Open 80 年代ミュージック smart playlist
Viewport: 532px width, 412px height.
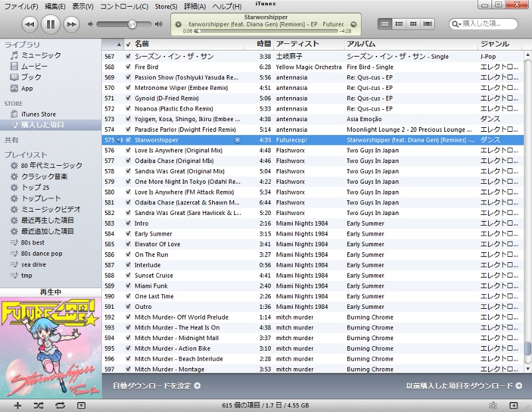pos(46,166)
